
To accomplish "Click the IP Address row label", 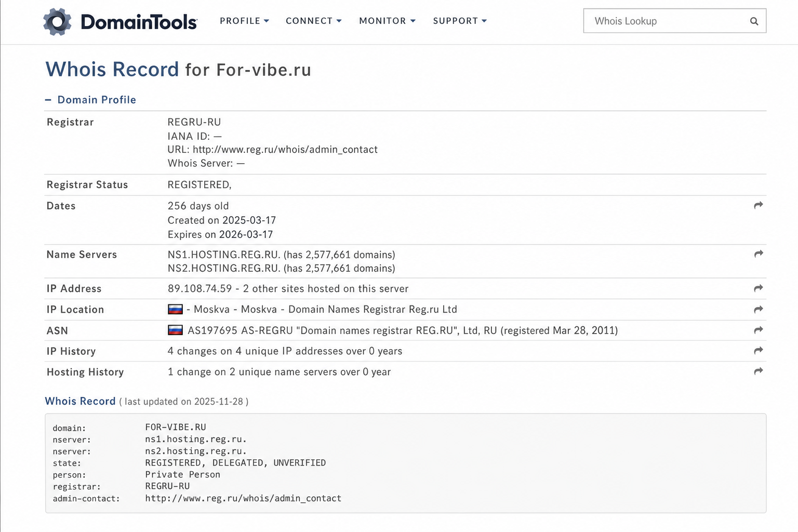I will tap(74, 289).
